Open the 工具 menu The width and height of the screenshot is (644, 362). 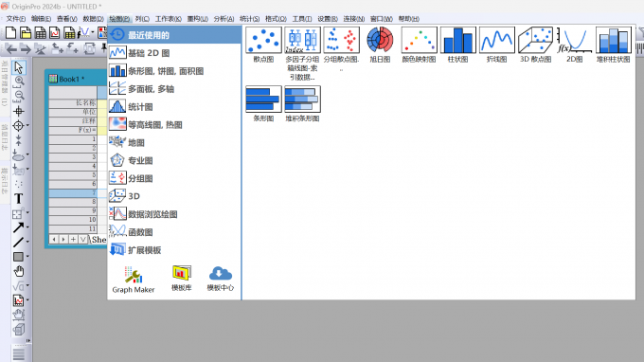pyautogui.click(x=302, y=19)
